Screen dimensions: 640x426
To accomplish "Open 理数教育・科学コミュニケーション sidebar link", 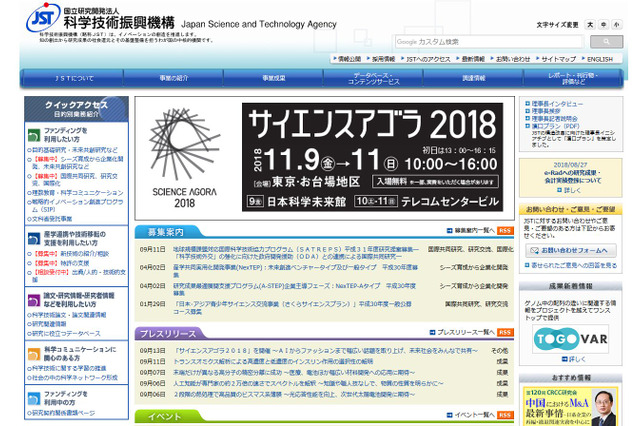I will click(78, 193).
